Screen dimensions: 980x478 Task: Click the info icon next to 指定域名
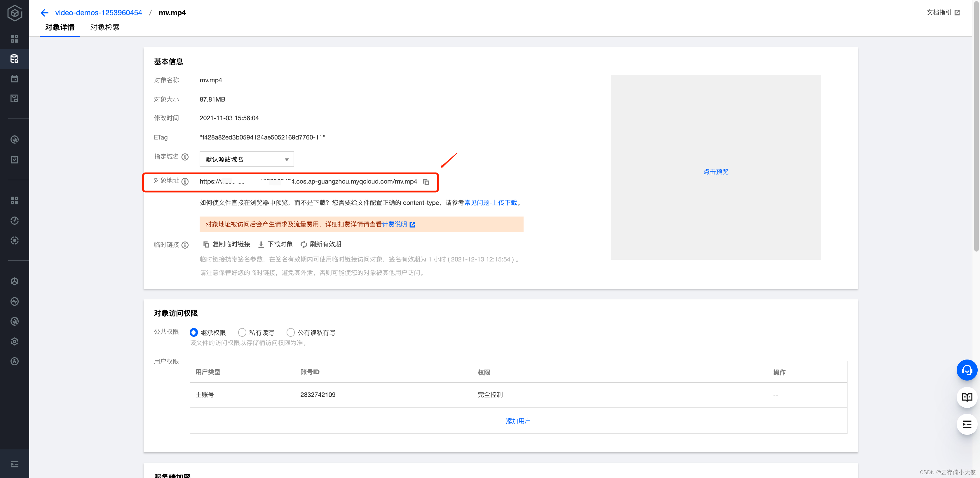185,157
